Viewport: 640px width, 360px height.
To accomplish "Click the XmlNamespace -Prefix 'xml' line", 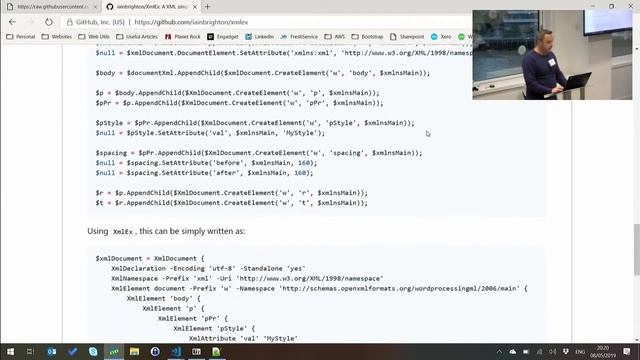I will [x=247, y=278].
